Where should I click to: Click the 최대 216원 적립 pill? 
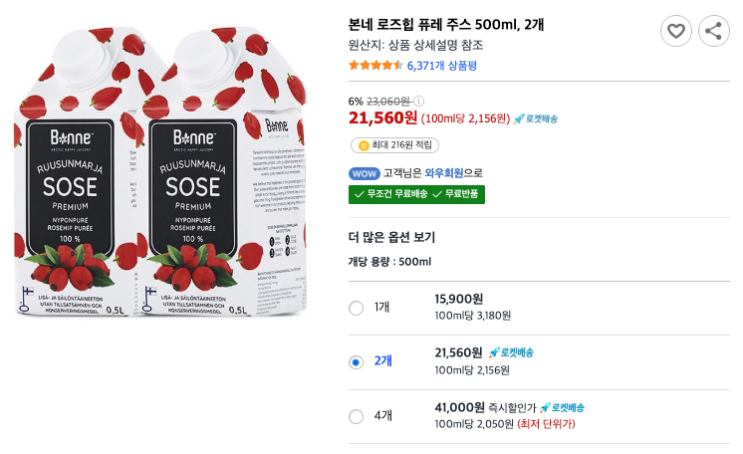coord(399,145)
